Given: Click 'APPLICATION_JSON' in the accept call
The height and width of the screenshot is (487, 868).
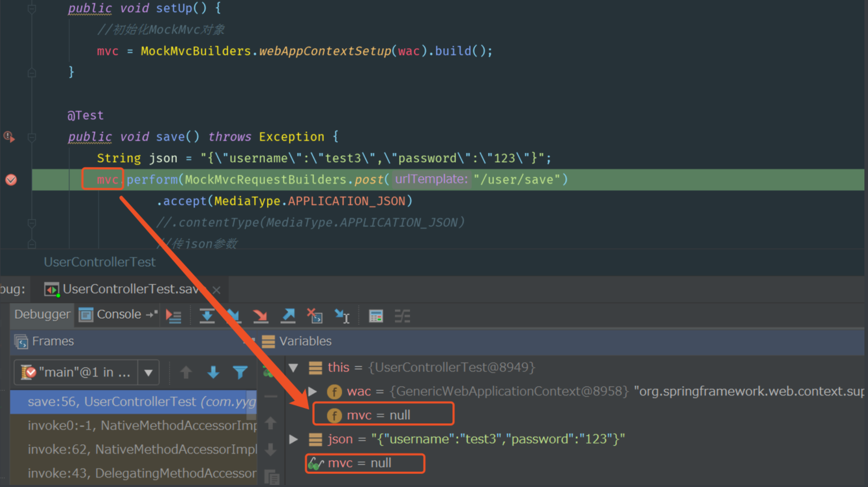Looking at the screenshot, I should 346,201.
